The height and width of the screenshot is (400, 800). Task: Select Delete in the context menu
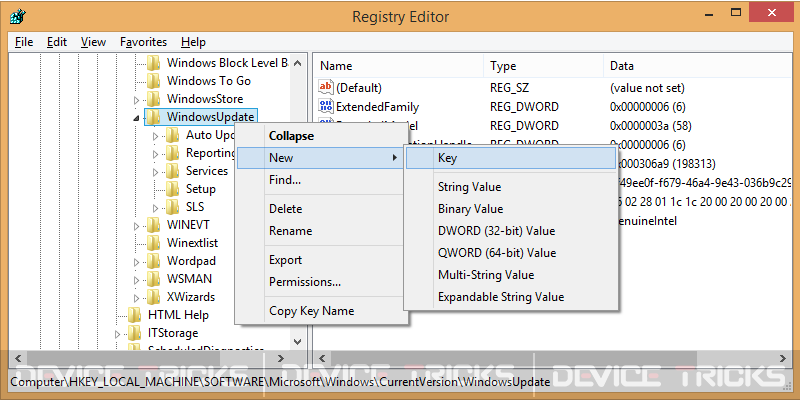pyautogui.click(x=321, y=209)
